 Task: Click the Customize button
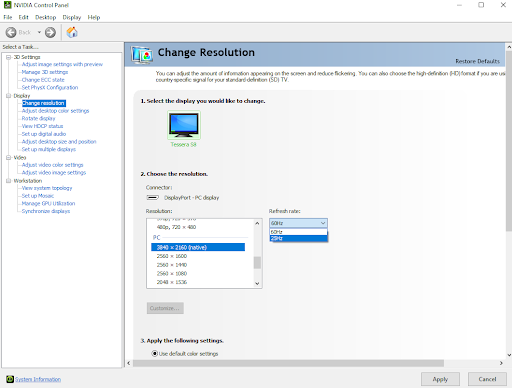[165, 308]
